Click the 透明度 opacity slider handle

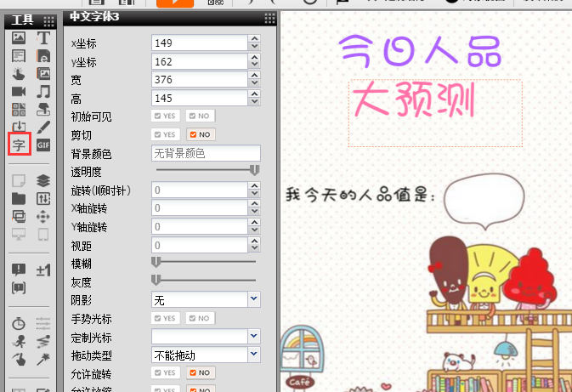click(x=255, y=170)
